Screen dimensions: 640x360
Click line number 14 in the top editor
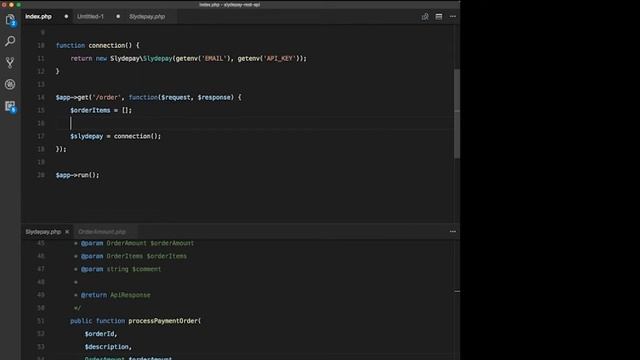(x=41, y=97)
